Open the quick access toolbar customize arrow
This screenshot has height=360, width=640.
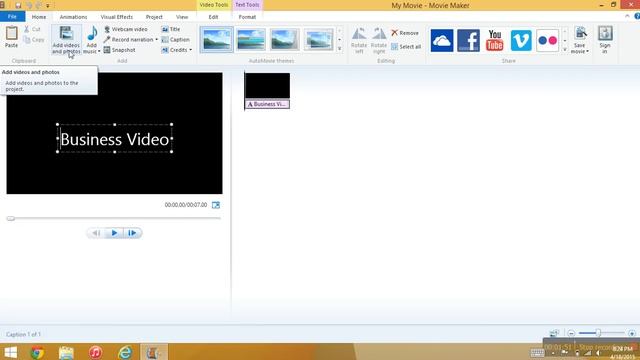pos(48,6)
